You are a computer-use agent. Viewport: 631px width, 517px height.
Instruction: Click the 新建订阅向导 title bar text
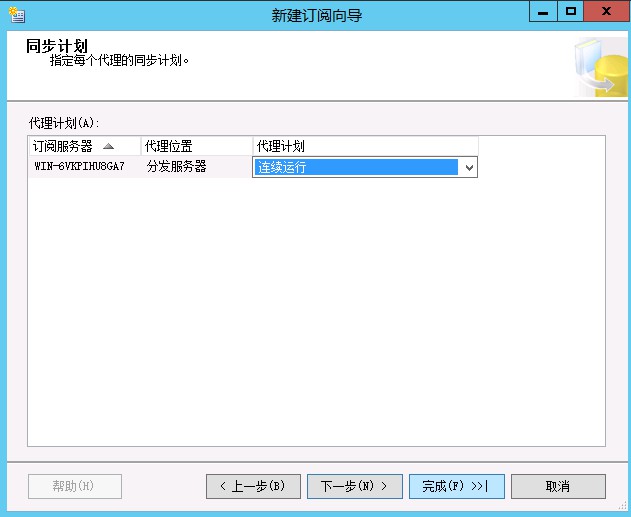[x=316, y=15]
